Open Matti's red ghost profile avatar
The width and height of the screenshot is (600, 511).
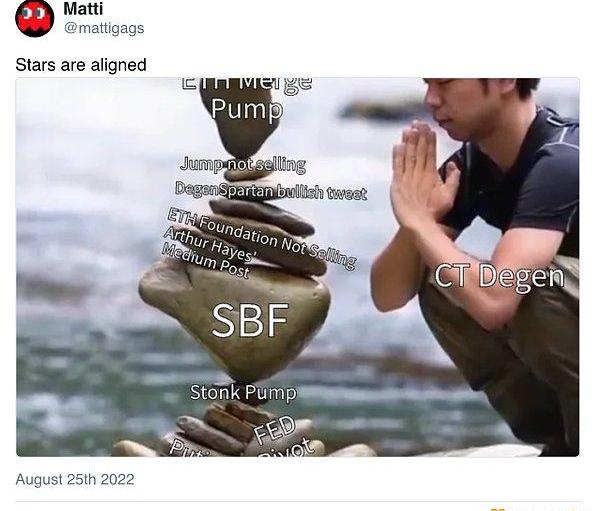pos(34,18)
